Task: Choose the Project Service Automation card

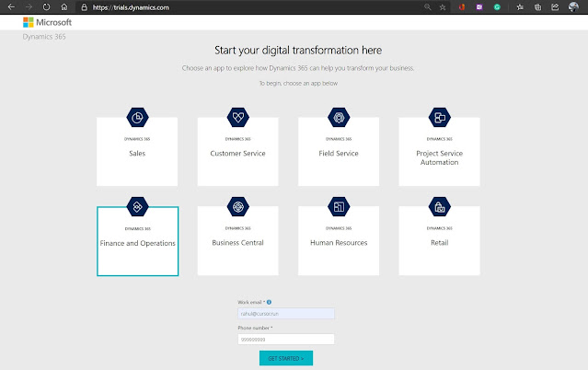Action: click(440, 152)
